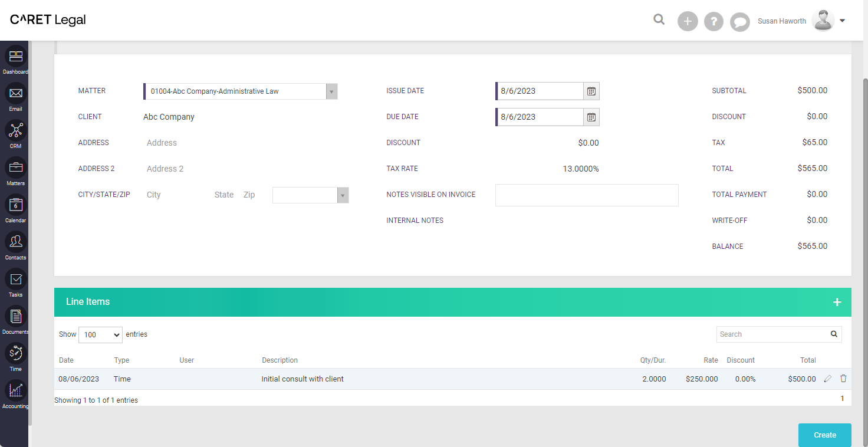Click the search magnifier in the header
Image resolution: width=868 pixels, height=447 pixels.
(x=659, y=20)
